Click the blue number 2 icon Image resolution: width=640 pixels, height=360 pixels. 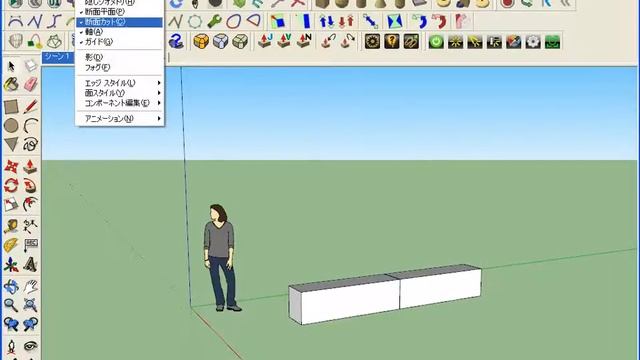(176, 42)
